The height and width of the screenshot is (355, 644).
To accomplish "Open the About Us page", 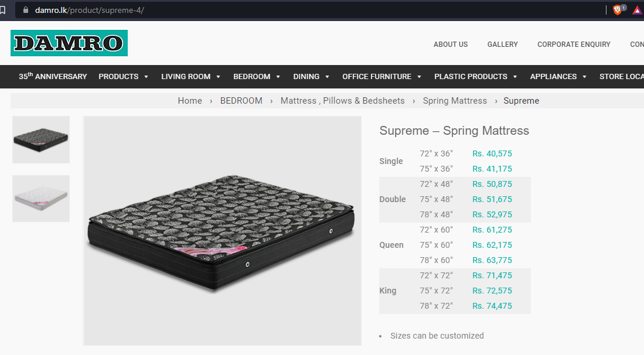I will pyautogui.click(x=451, y=45).
